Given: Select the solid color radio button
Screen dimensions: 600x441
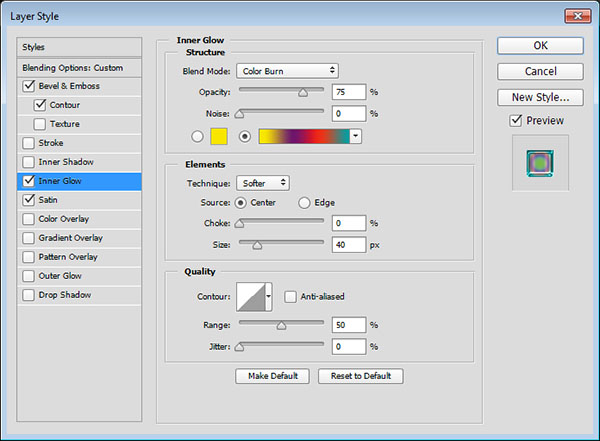Looking at the screenshot, I should tap(197, 136).
